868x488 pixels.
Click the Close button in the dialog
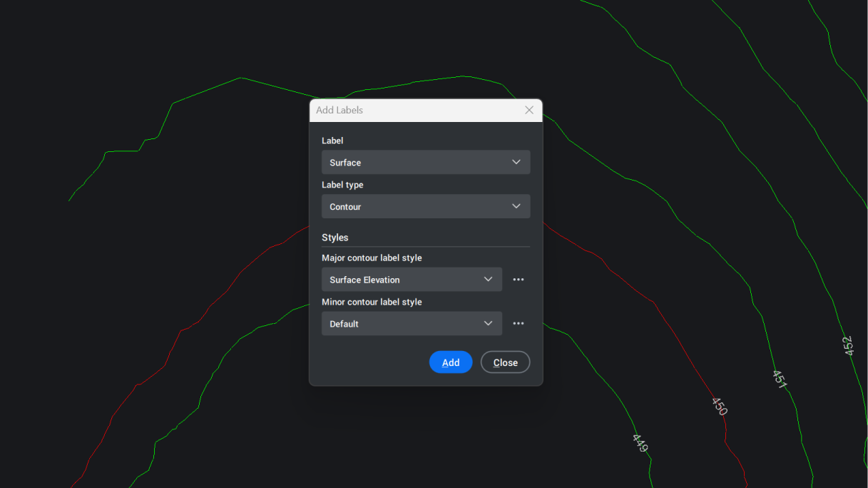click(x=505, y=362)
